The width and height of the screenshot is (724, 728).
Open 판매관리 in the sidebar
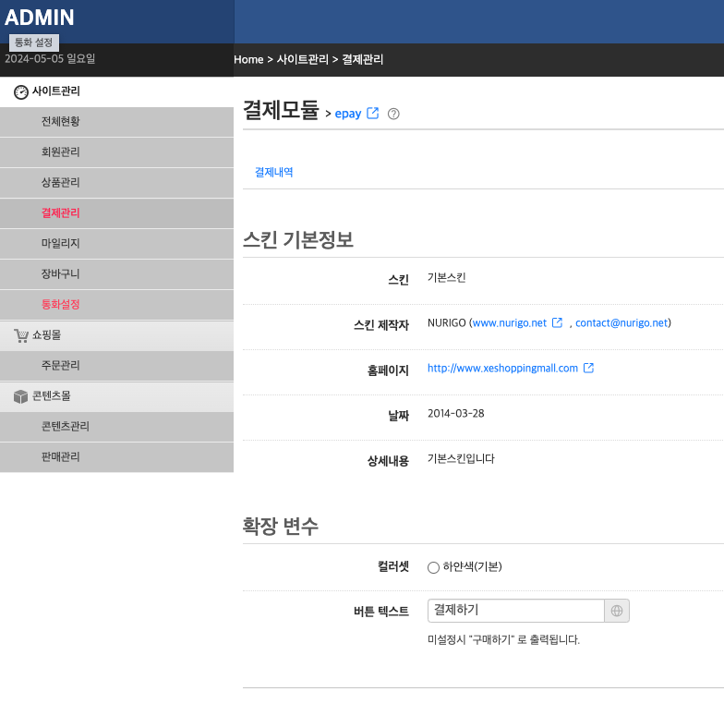116,457
